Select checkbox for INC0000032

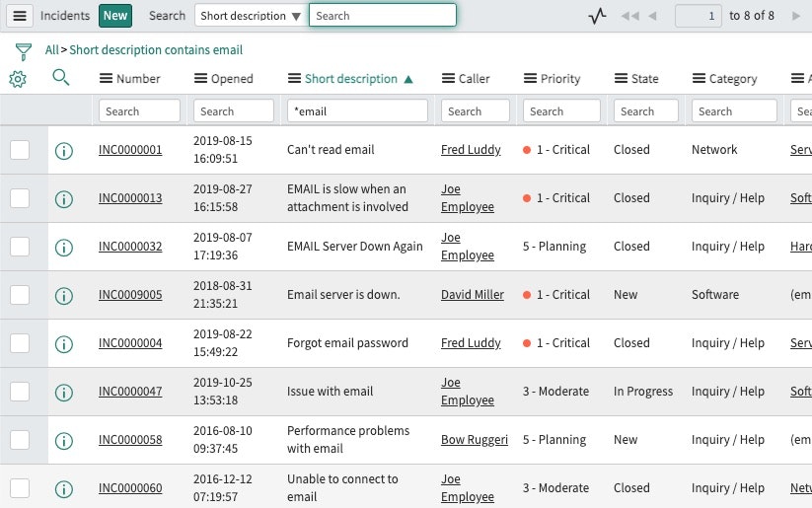[x=20, y=247]
